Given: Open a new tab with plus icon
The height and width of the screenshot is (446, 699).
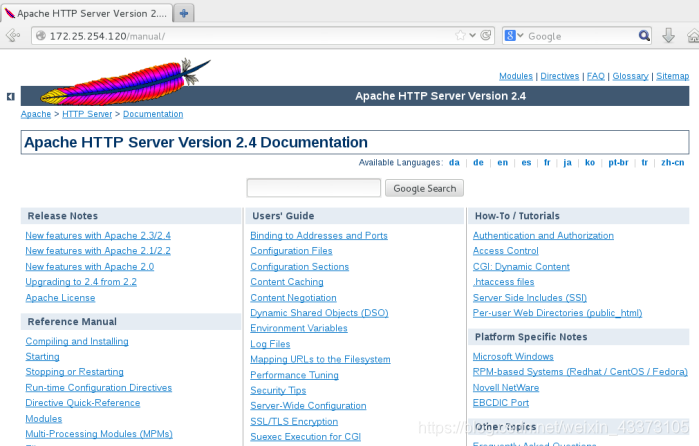Looking at the screenshot, I should pos(184,13).
